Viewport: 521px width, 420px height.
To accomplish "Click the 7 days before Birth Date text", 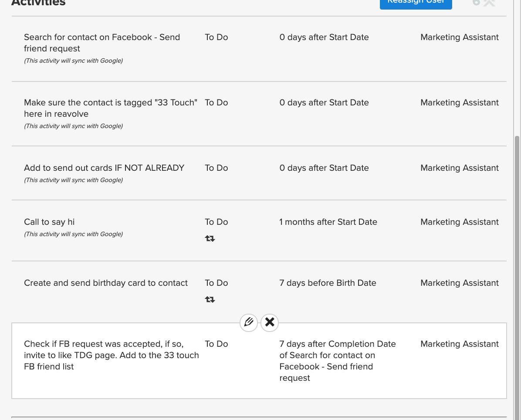I will [x=328, y=283].
